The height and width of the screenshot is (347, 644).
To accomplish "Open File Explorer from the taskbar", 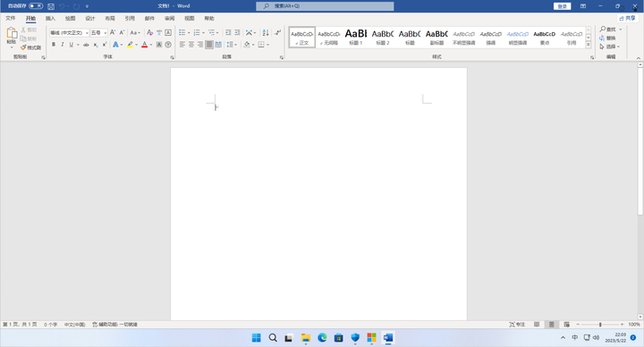I will pos(306,337).
